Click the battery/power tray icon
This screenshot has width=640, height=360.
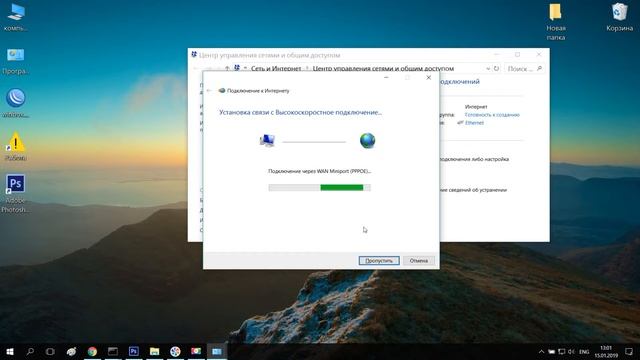tap(551, 351)
